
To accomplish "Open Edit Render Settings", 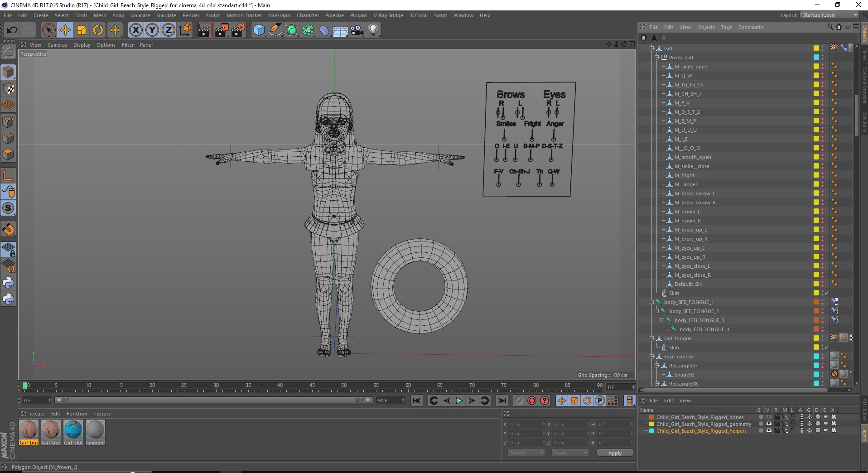I will click(x=238, y=30).
